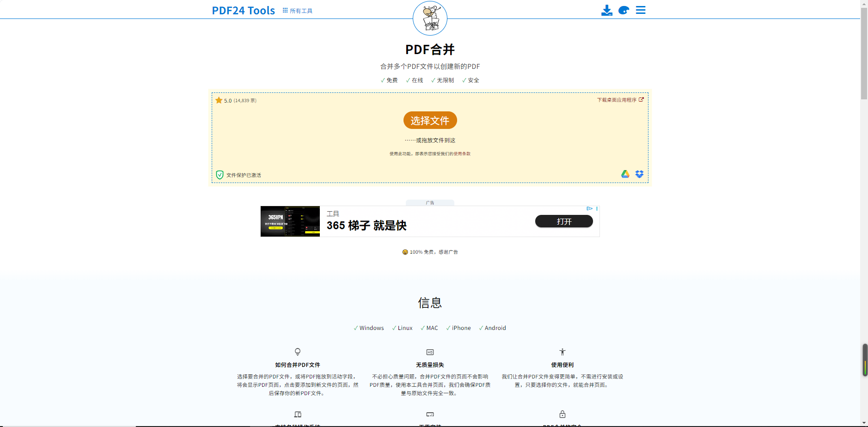Import file from Google Drive icon
The height and width of the screenshot is (427, 868).
625,174
